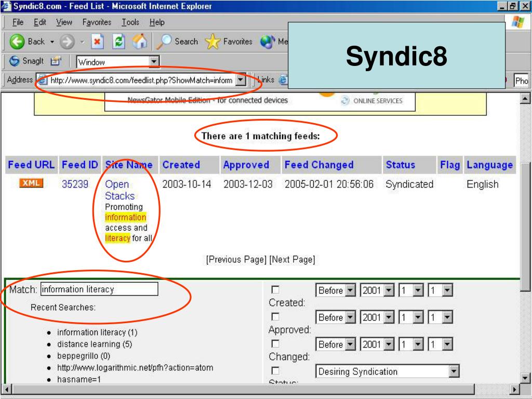The image size is (532, 399).
Task: Sort by Feed Changed column header
Action: [319, 165]
